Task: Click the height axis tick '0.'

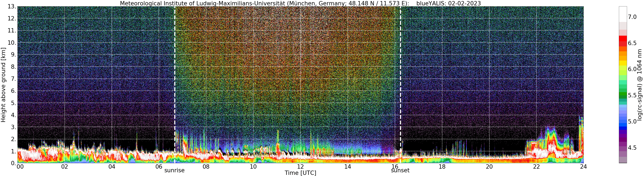Action: [14, 163]
